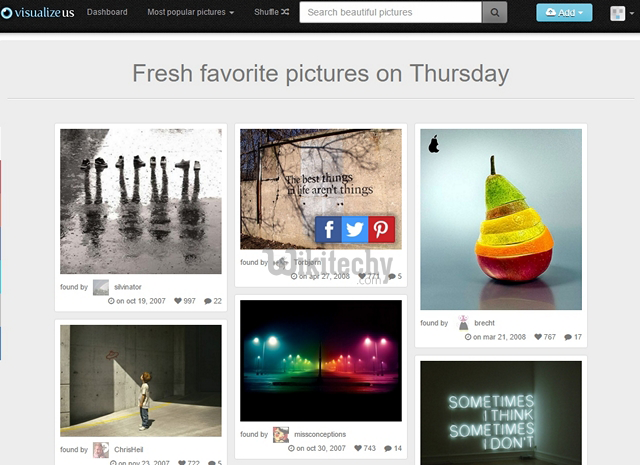Click the search magnifier button

(x=495, y=13)
